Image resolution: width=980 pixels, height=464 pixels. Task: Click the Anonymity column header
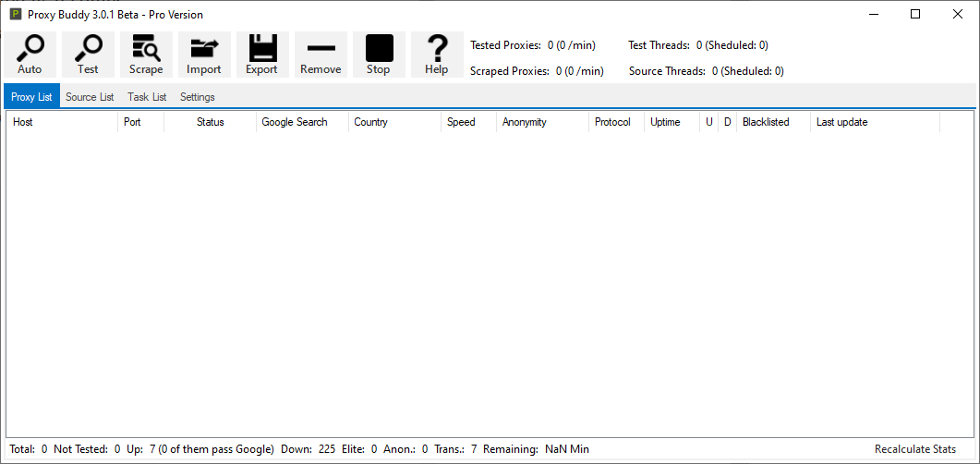pos(542,122)
